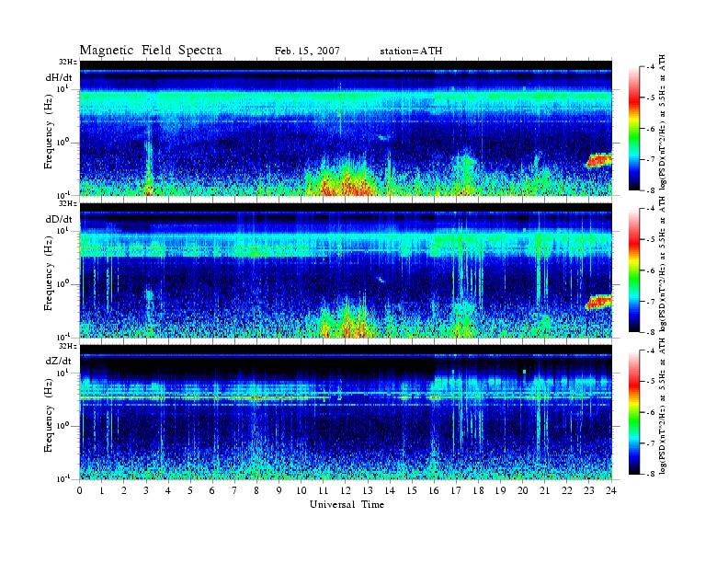Click the time tick label "8"
This screenshot has height=563, width=728.
point(256,490)
